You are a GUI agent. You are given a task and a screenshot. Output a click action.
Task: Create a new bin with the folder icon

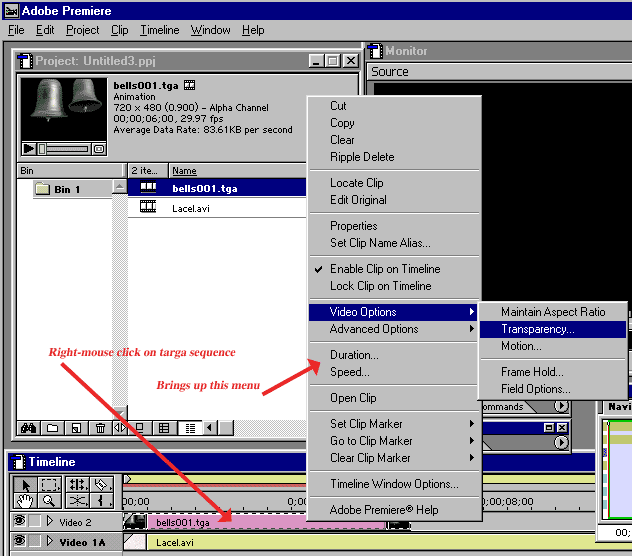[x=52, y=428]
